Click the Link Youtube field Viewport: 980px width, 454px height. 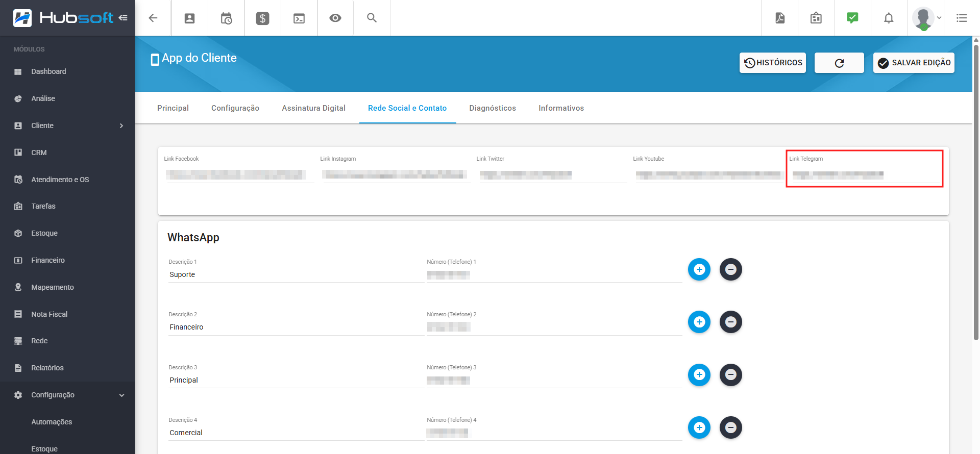point(708,174)
